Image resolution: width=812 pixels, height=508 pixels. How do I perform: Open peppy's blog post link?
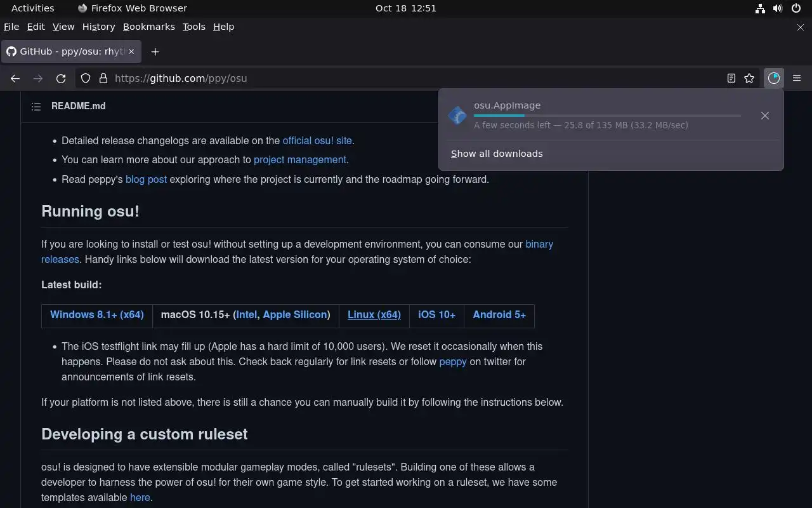click(x=146, y=179)
